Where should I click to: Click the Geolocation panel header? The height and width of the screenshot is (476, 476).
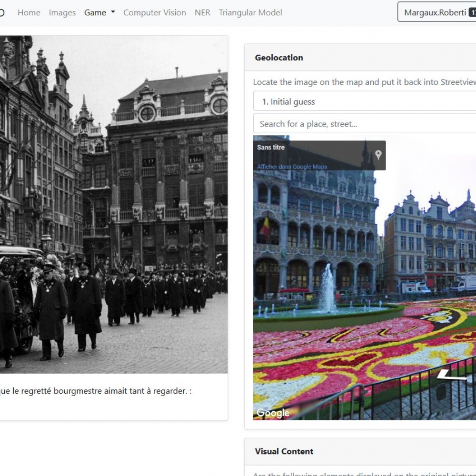pos(279,58)
